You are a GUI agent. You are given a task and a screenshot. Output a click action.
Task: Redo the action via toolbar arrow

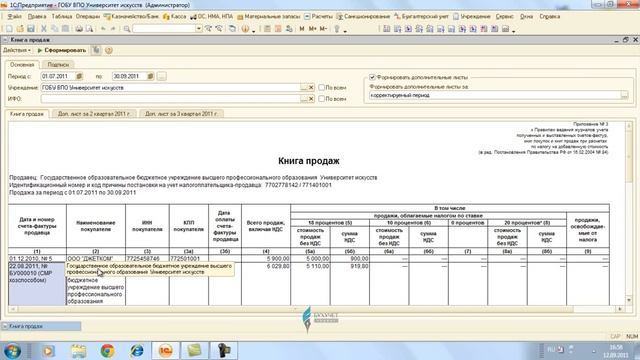(113, 29)
